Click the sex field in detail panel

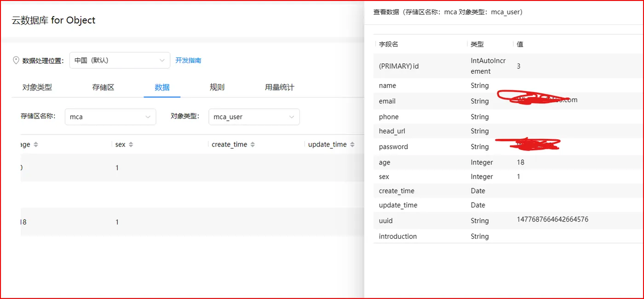click(x=384, y=177)
